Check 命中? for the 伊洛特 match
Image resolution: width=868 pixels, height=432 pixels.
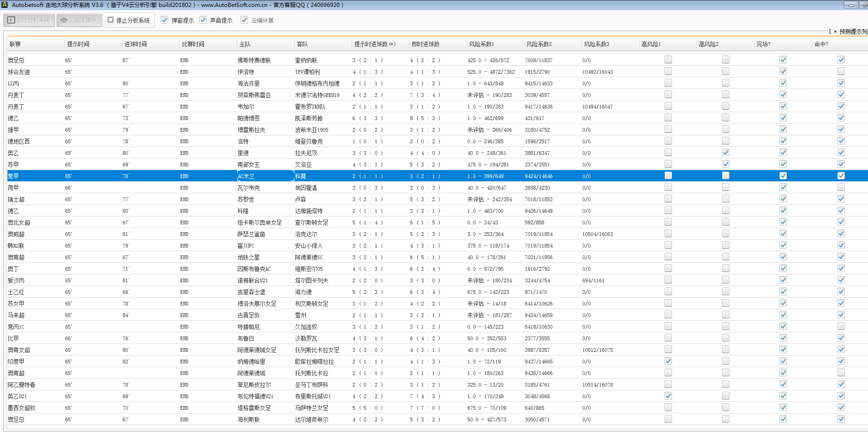[841, 71]
